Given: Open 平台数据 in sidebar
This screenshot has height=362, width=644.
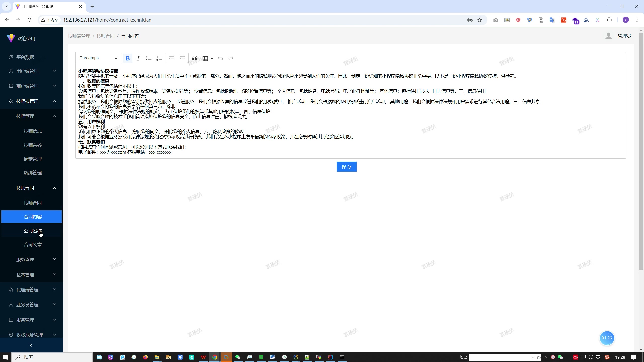Looking at the screenshot, I should tap(31, 57).
